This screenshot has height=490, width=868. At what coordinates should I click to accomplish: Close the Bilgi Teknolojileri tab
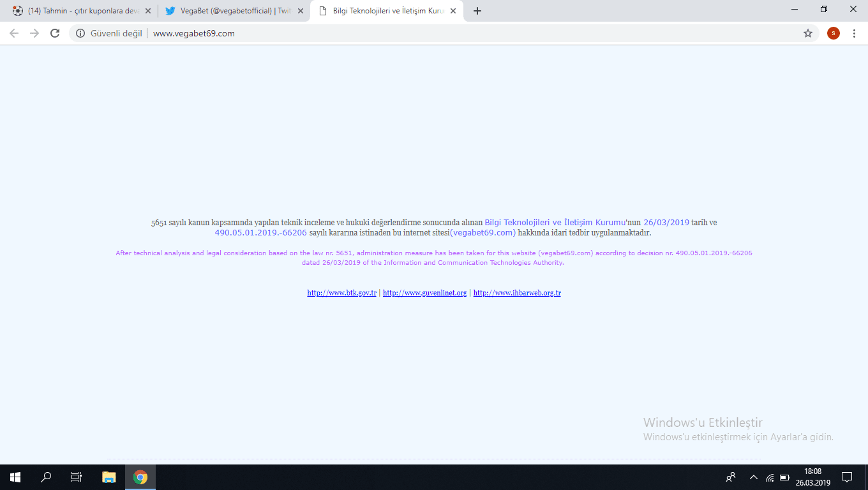(x=453, y=11)
